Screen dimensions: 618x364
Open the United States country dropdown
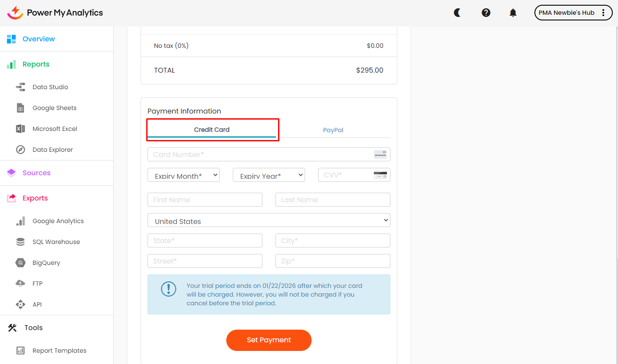269,220
